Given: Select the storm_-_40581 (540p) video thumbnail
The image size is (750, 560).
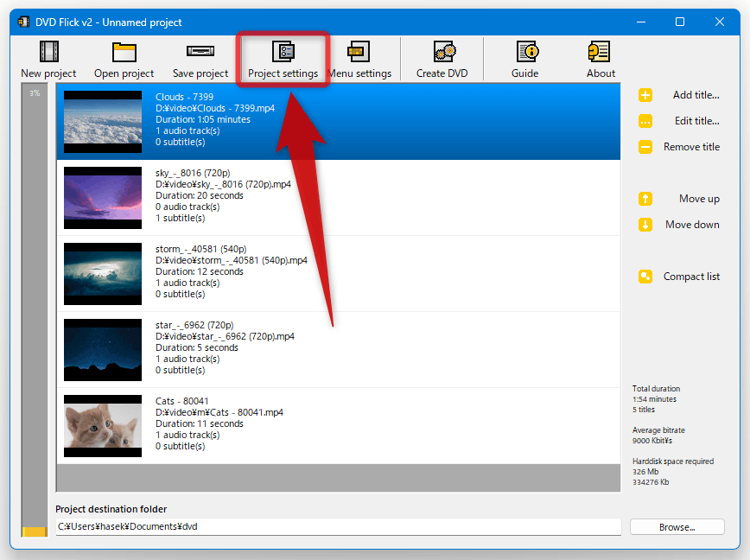Looking at the screenshot, I should tap(103, 274).
